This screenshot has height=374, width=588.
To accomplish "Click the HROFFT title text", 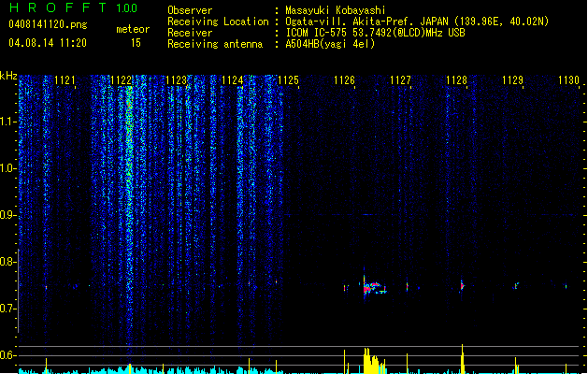I will (x=58, y=7).
